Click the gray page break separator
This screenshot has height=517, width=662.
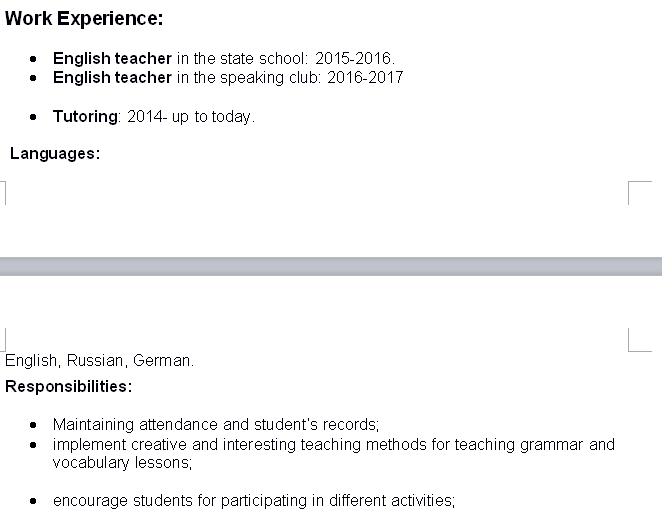(x=331, y=266)
